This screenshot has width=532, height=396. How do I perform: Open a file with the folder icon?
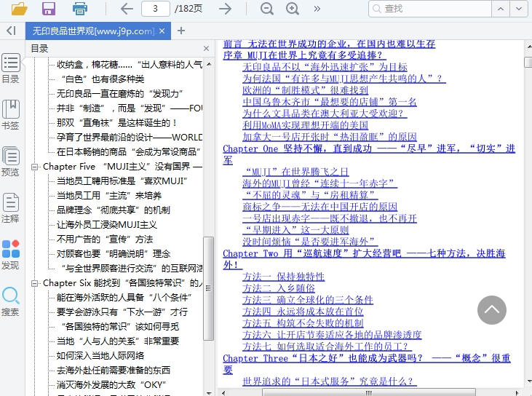point(19,9)
